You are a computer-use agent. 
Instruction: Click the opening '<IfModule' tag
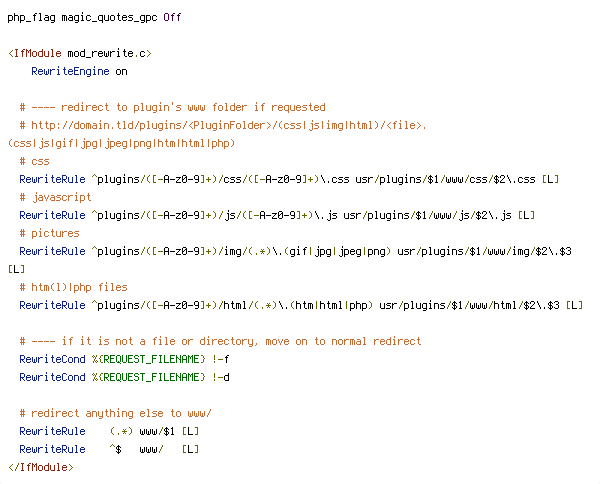(34, 53)
